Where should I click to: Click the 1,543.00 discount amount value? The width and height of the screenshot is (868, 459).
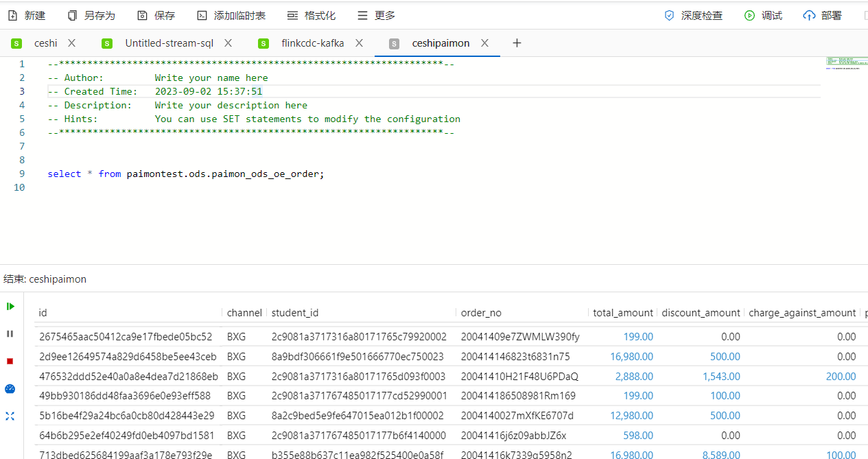[721, 376]
